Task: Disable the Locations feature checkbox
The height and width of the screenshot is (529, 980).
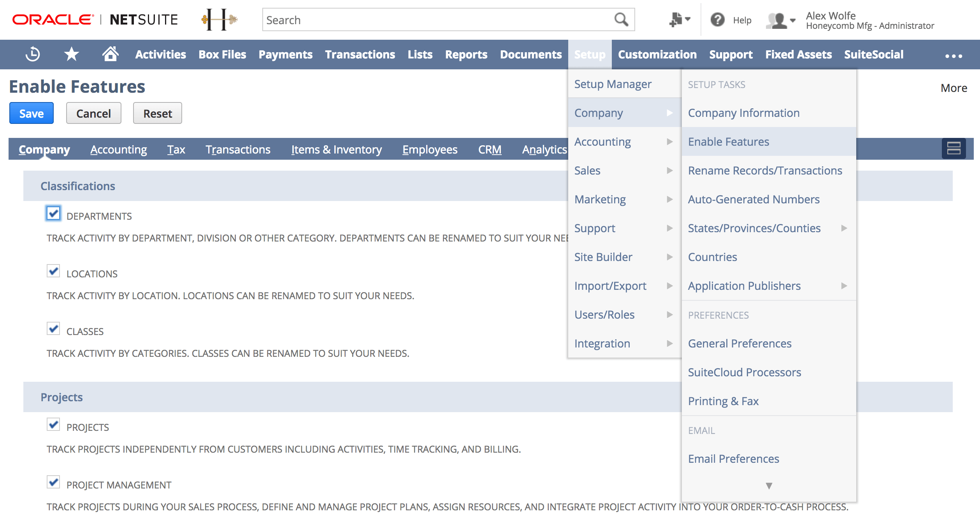Action: (53, 271)
